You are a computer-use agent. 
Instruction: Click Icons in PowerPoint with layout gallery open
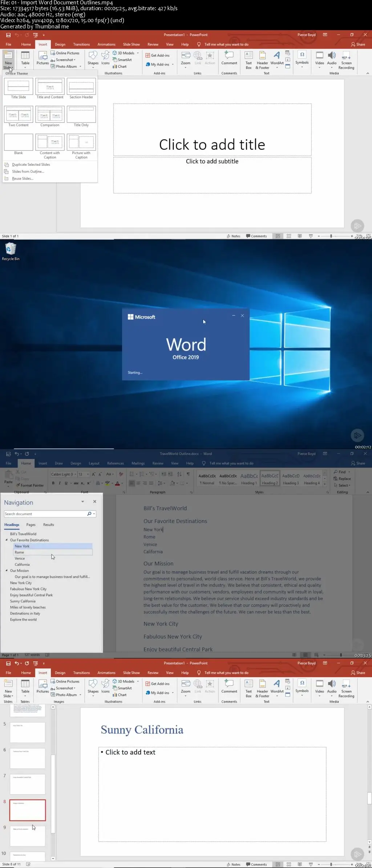pos(105,58)
